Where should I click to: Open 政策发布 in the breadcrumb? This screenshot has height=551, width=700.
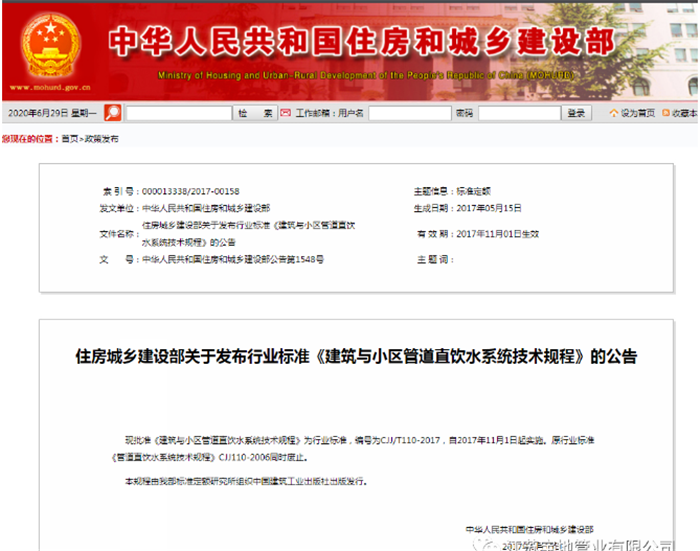coord(101,139)
